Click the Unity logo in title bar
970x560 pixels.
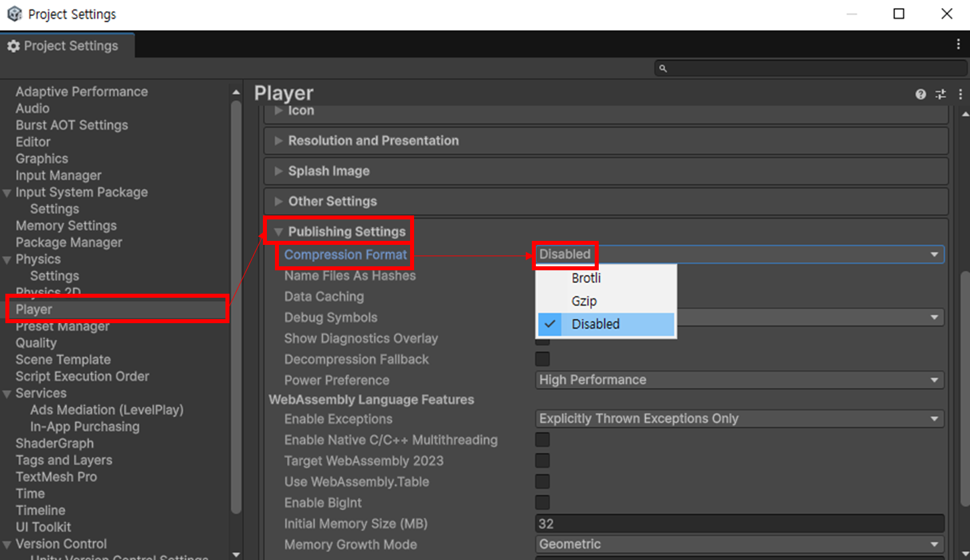tap(14, 14)
